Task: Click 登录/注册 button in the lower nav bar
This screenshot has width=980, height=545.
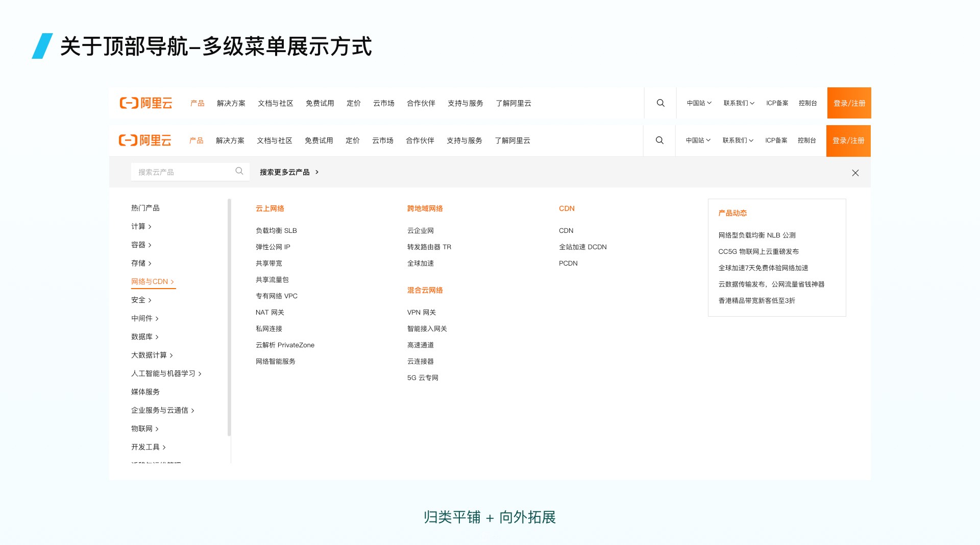Action: tap(848, 141)
